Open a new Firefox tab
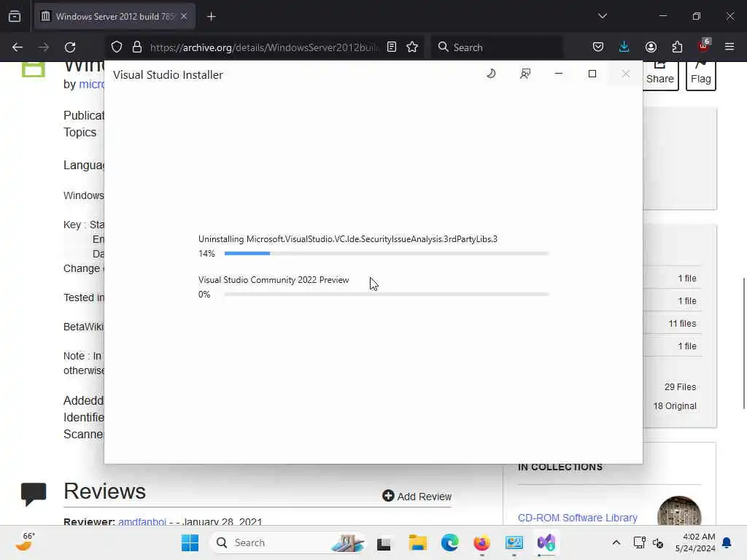 (x=212, y=17)
